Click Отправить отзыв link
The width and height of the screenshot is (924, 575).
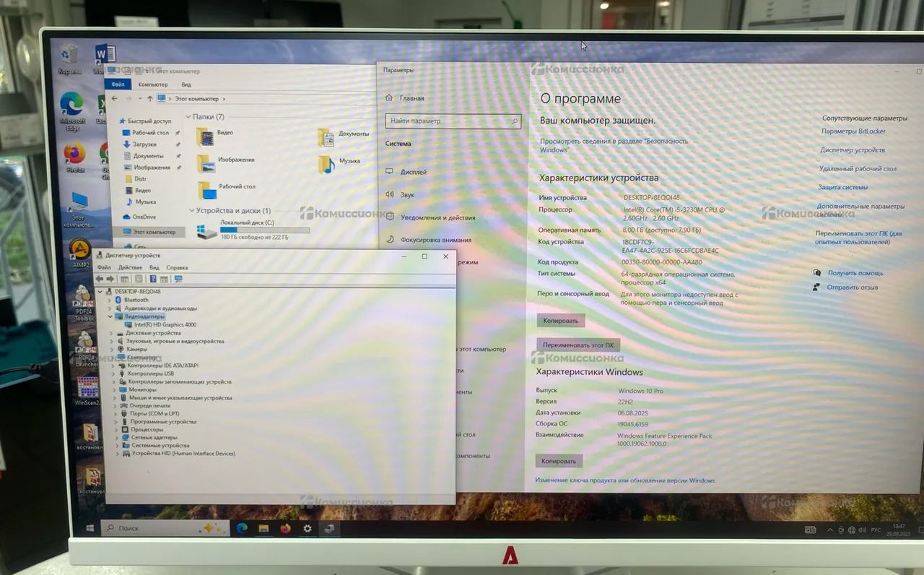click(x=853, y=287)
